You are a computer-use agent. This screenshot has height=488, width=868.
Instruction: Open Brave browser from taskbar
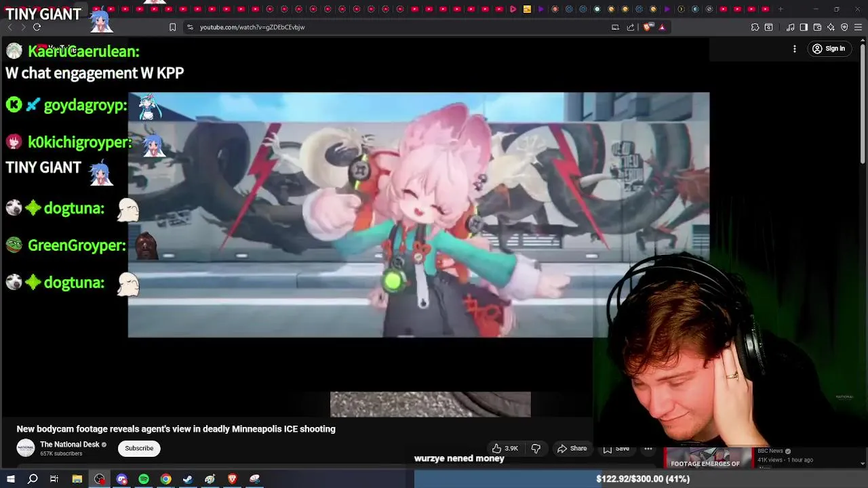(x=233, y=479)
